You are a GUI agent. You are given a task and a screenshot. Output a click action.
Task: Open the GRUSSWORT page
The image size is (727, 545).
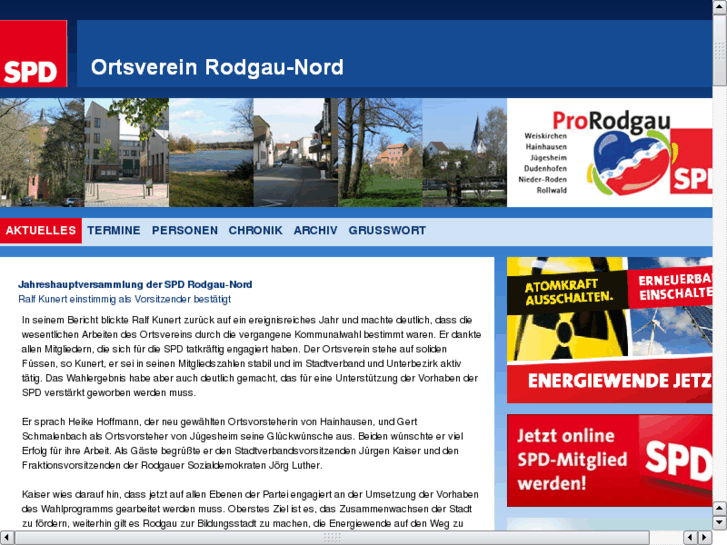[x=387, y=231]
